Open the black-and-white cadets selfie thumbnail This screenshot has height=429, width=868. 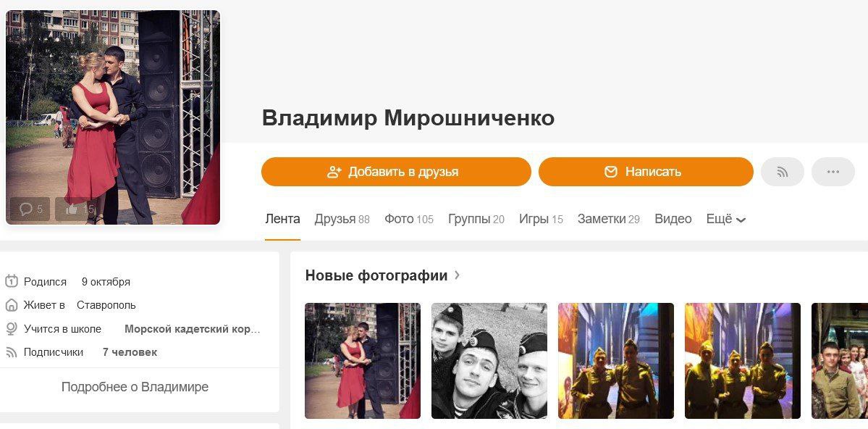[x=489, y=361]
